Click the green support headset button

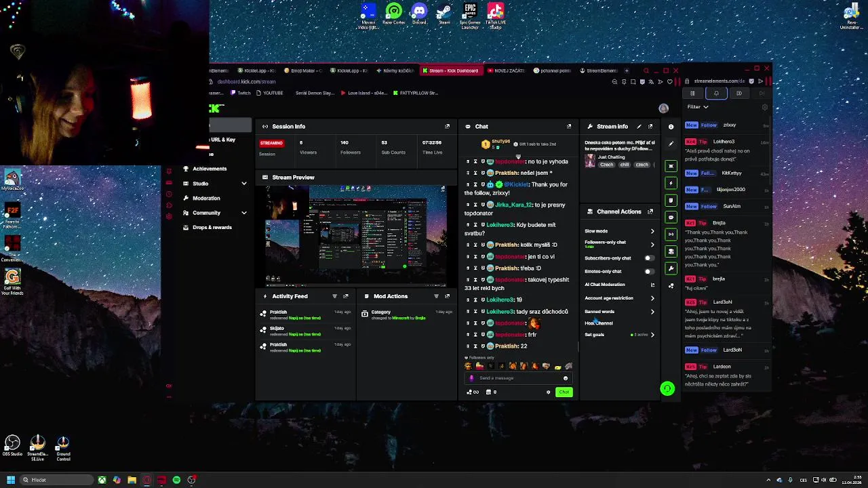pos(667,388)
